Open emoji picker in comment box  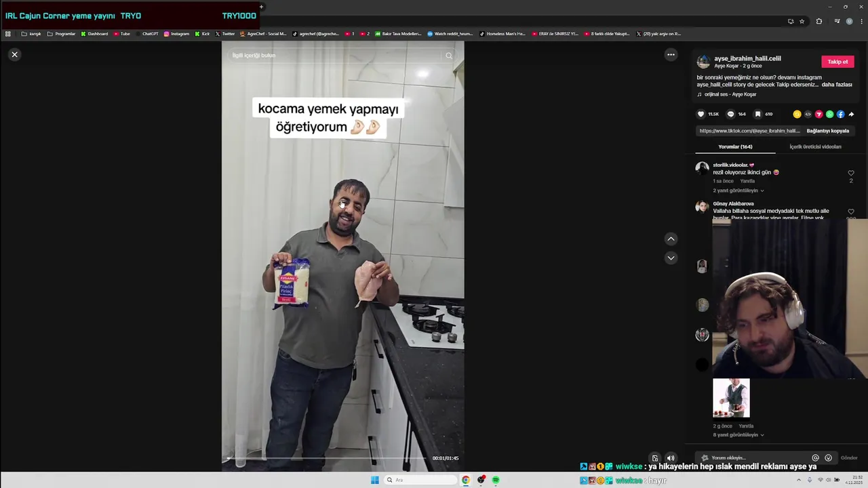[x=828, y=458]
